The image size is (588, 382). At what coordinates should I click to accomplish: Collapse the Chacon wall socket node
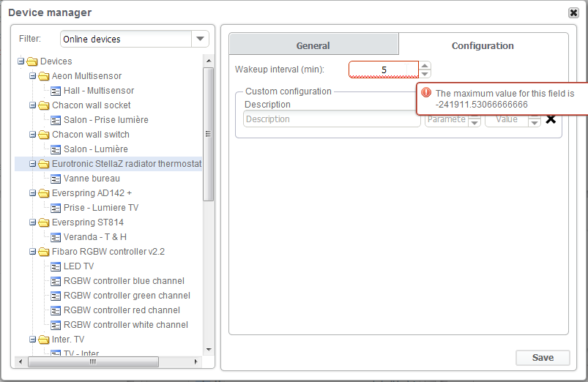32,105
